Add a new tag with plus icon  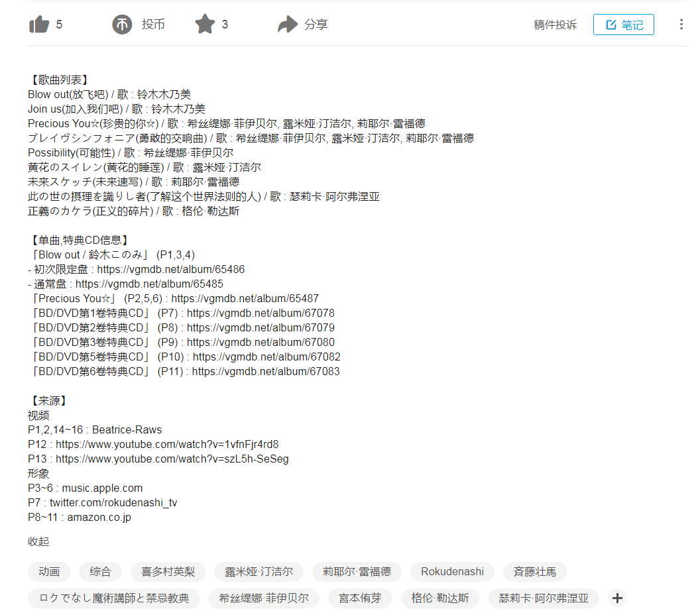click(617, 598)
